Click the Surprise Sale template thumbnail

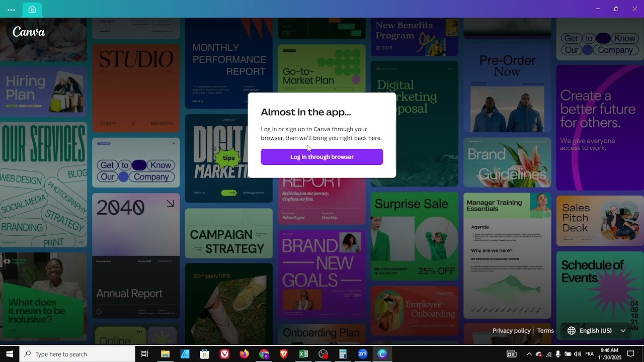(x=415, y=236)
